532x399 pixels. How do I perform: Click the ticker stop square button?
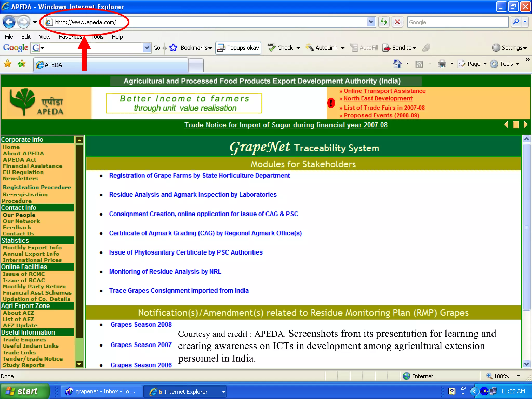point(516,125)
